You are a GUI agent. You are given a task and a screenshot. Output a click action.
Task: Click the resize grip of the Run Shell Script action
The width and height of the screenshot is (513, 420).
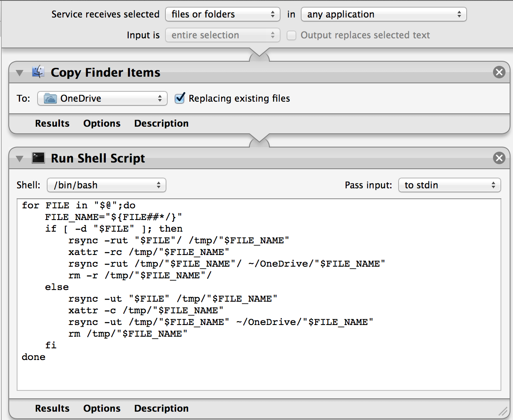tap(503, 410)
